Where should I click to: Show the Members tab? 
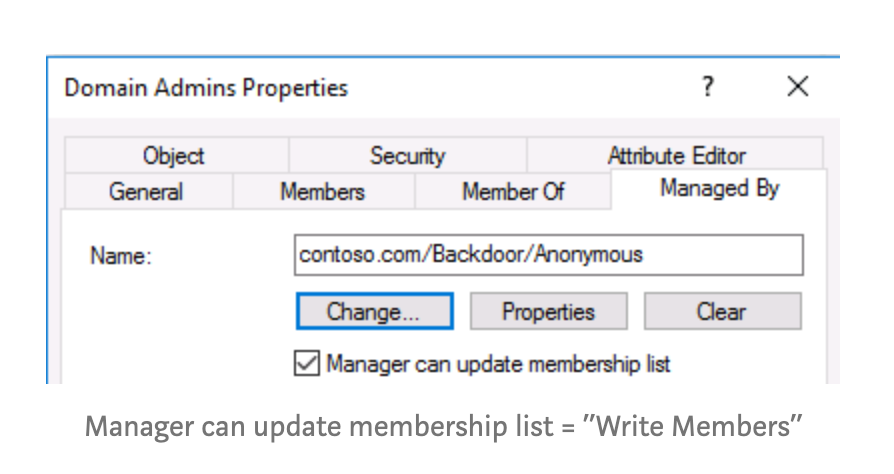(x=322, y=191)
